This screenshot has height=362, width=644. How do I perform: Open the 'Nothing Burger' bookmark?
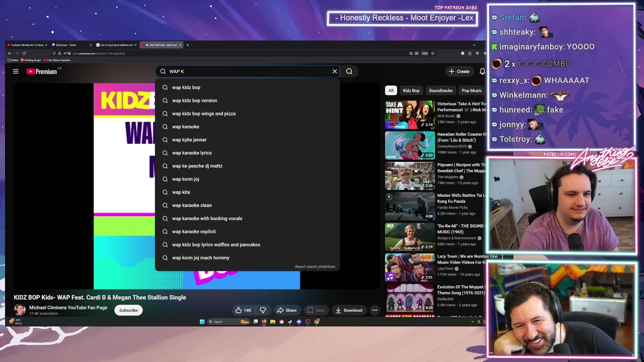click(x=31, y=60)
